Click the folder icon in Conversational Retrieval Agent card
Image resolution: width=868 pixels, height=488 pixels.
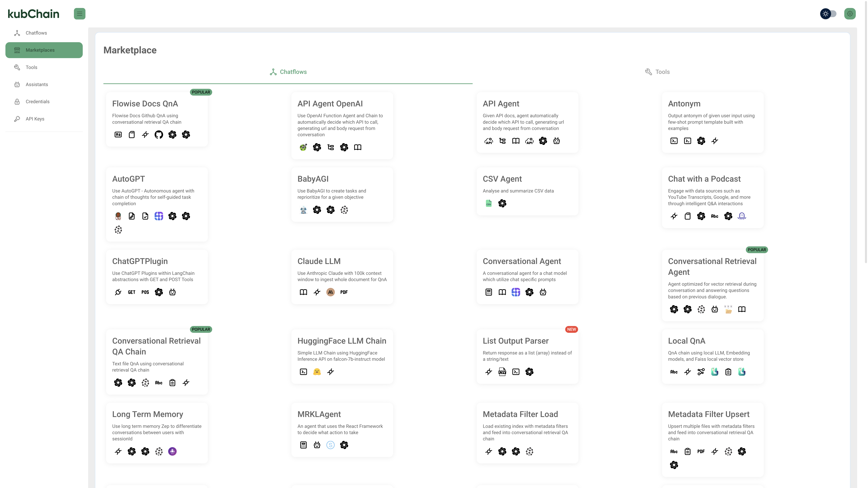click(728, 309)
